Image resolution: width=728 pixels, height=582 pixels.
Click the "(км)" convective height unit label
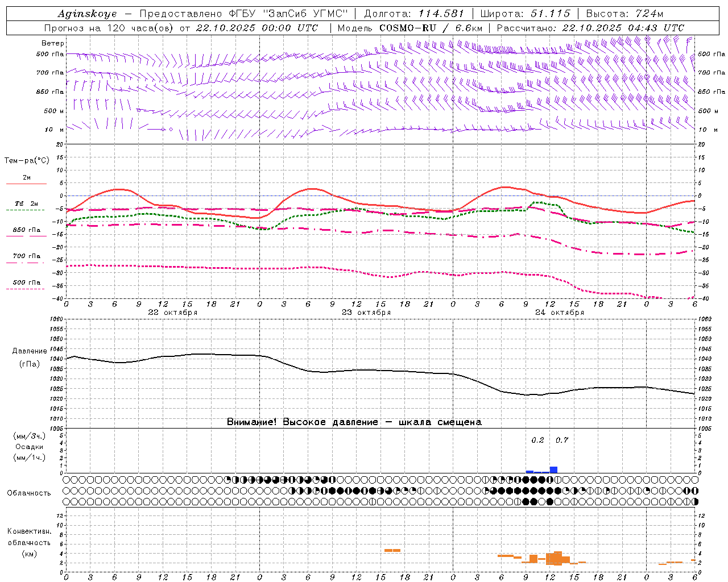point(29,553)
